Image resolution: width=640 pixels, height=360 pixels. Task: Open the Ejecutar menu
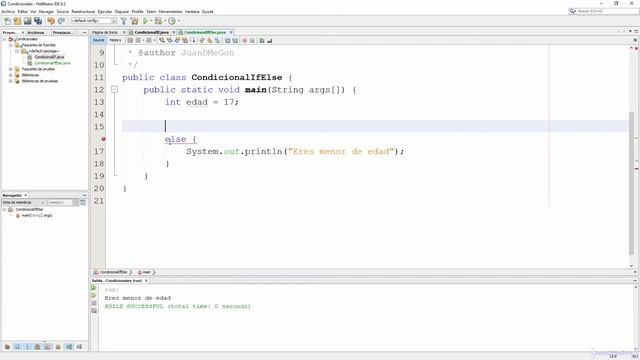105,11
